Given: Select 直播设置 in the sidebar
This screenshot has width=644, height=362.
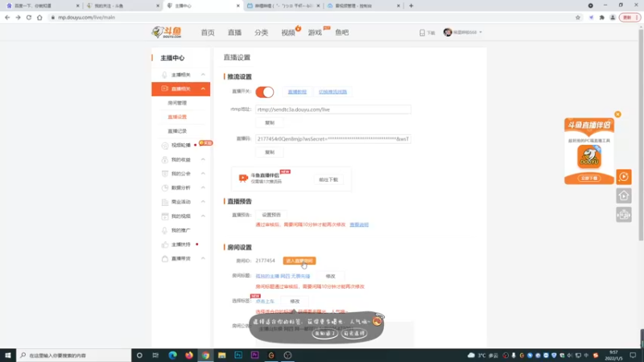Looking at the screenshot, I should 177,117.
